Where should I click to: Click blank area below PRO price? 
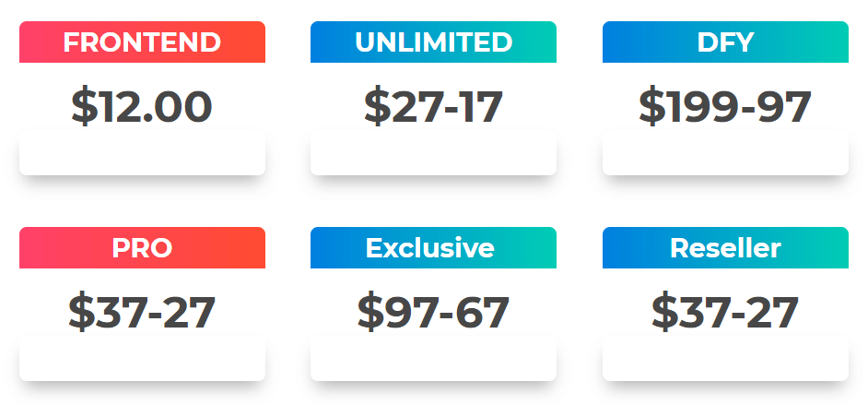click(x=142, y=357)
